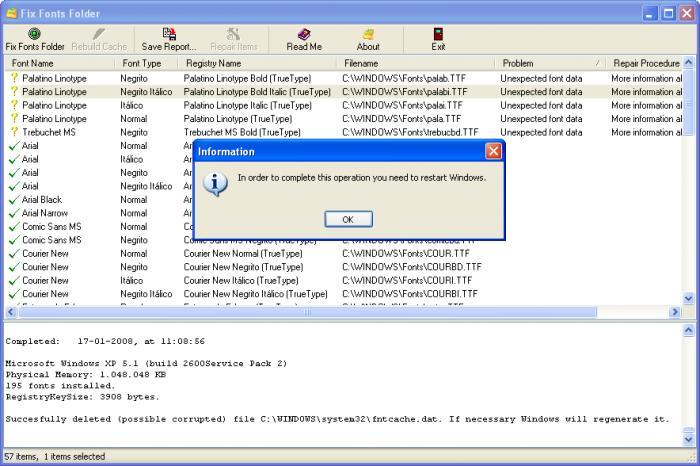Click the '195 fonts installed.' log line

click(60, 386)
